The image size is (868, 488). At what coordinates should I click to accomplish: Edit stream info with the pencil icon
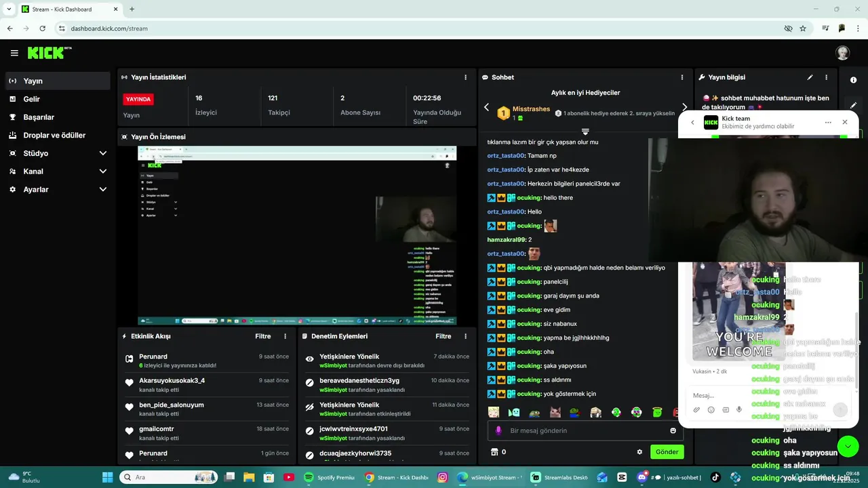point(810,77)
